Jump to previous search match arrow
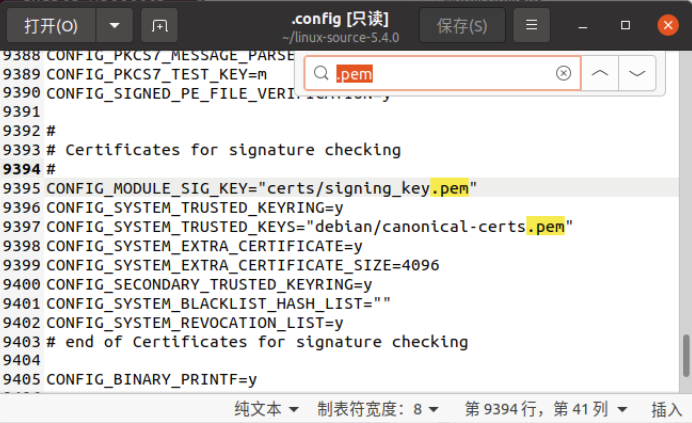This screenshot has height=423, width=692. (x=599, y=73)
